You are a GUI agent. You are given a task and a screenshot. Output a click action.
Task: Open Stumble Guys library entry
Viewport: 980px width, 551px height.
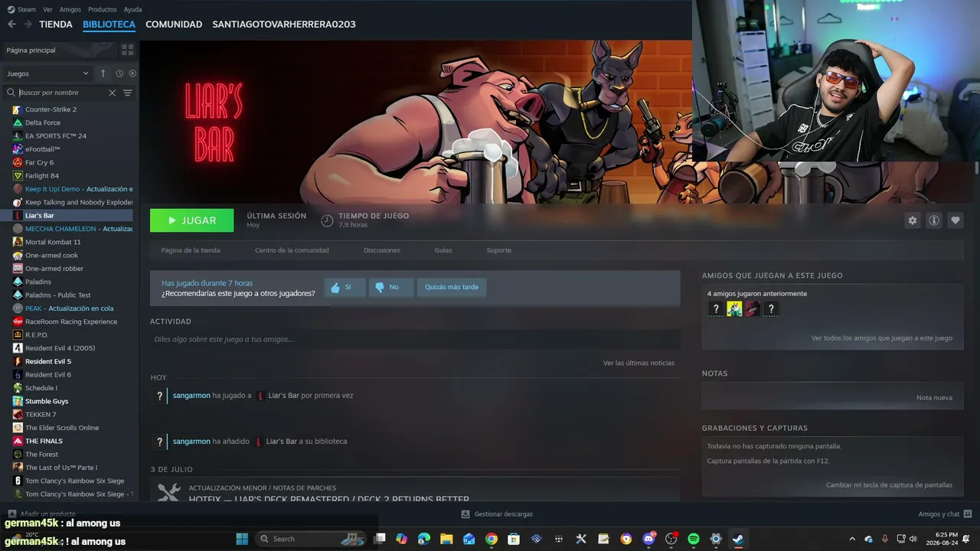[47, 401]
